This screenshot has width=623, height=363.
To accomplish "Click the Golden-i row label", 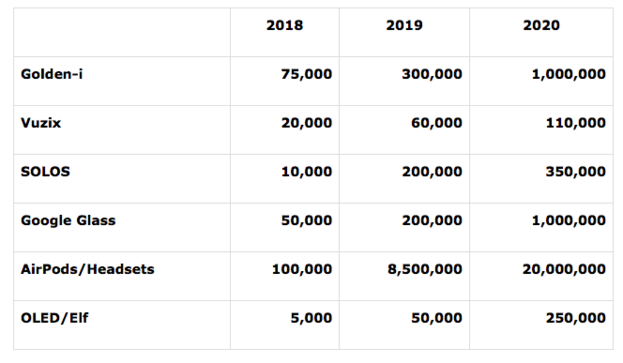I will [52, 74].
